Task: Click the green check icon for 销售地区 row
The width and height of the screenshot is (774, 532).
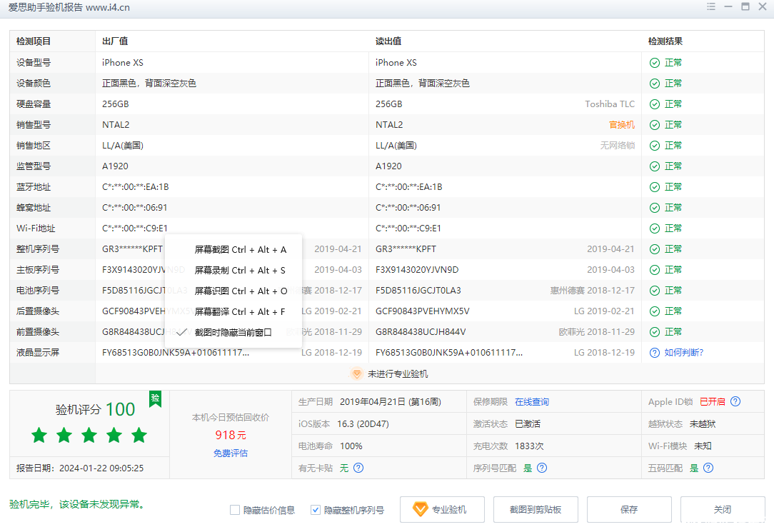Action: point(655,146)
